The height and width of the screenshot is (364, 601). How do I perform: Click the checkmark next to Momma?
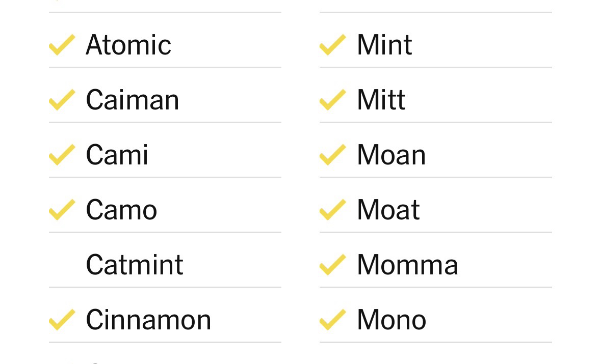pyautogui.click(x=333, y=265)
